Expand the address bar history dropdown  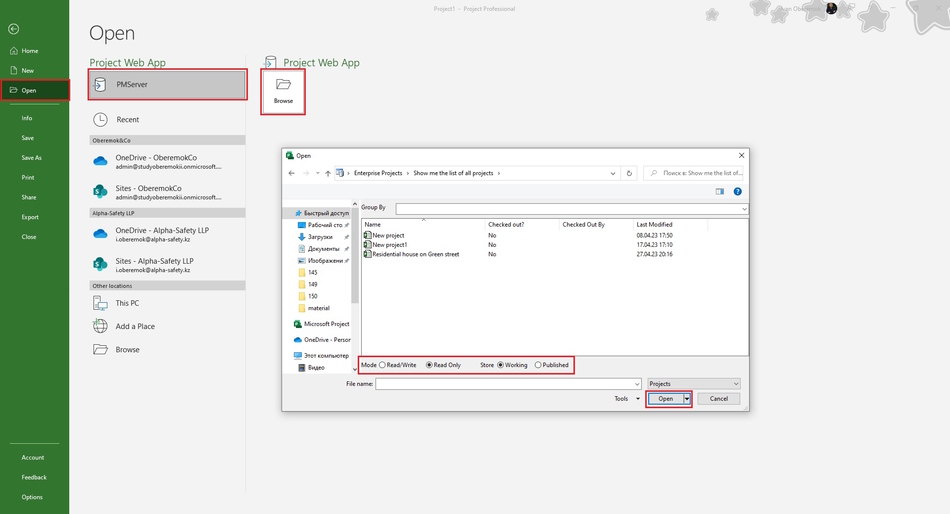pos(613,173)
